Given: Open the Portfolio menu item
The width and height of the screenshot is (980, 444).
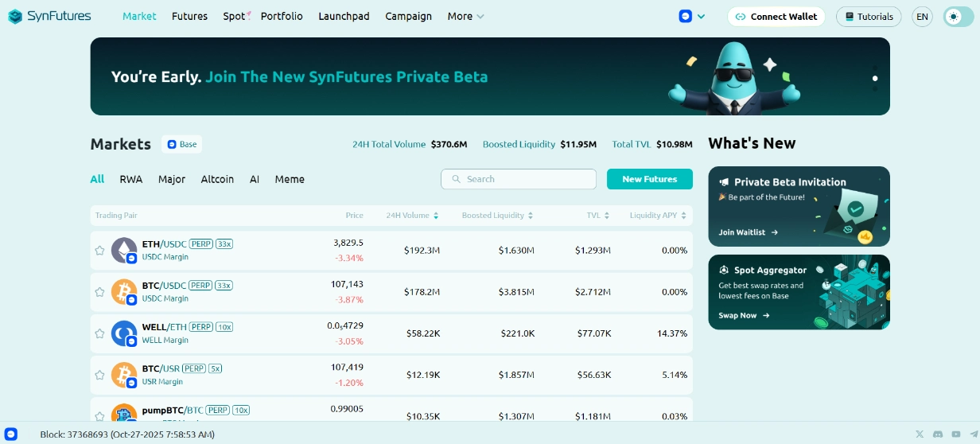Looking at the screenshot, I should (x=282, y=16).
